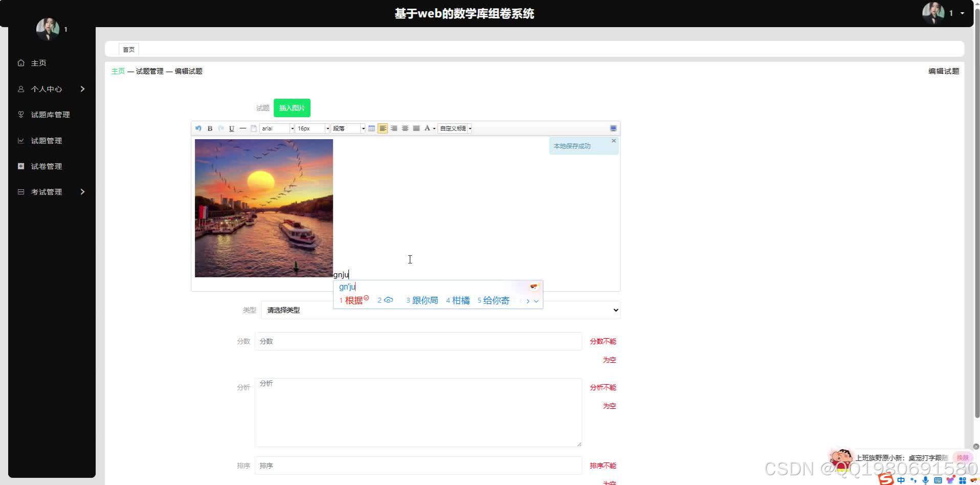The width and height of the screenshot is (980, 485).
Task: Click the 主页 breadcrumb link
Action: point(118,71)
